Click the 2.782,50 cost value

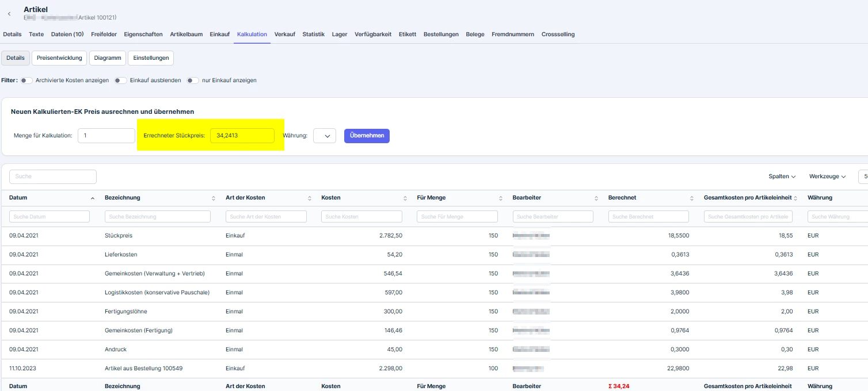point(391,236)
